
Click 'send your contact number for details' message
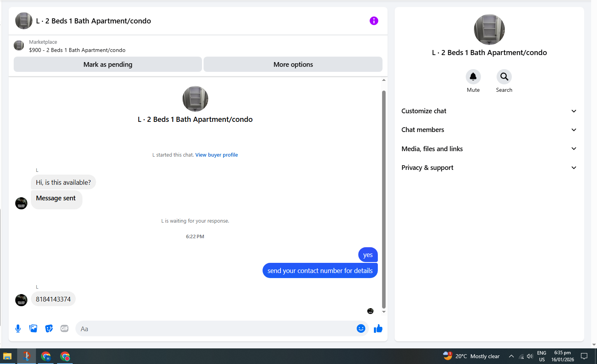320,271
